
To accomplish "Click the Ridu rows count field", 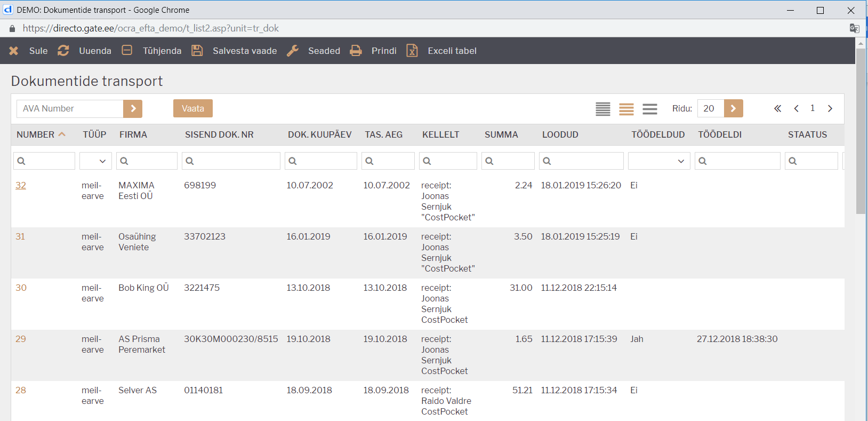I will 711,108.
